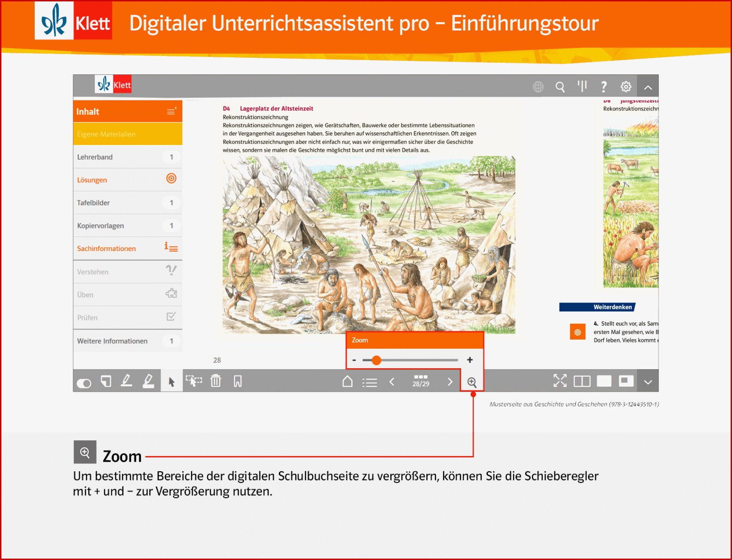The height and width of the screenshot is (560, 732).
Task: Go to home via house icon
Action: [x=347, y=381]
